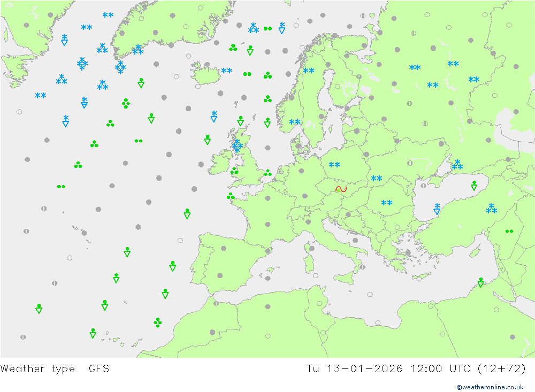
Task: Click the grey cloud dot over central France
Action: [268, 225]
